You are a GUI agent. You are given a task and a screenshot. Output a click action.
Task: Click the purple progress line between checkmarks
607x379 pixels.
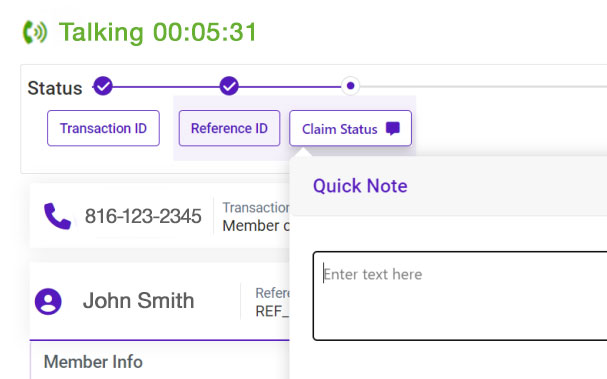coord(166,86)
